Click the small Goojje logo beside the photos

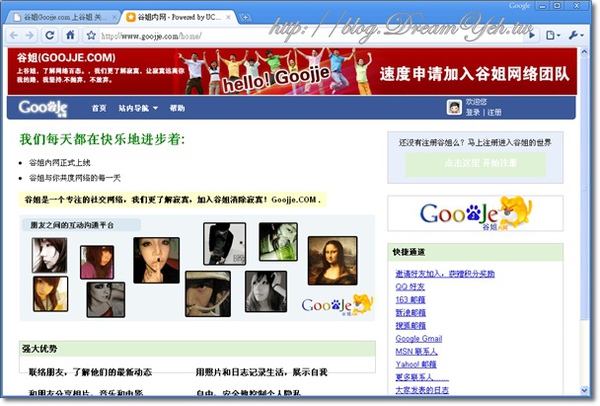tap(337, 305)
